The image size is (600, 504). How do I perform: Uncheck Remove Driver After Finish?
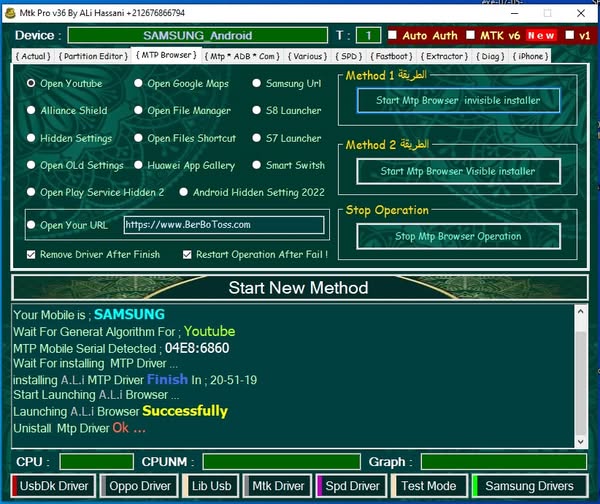pos(32,255)
